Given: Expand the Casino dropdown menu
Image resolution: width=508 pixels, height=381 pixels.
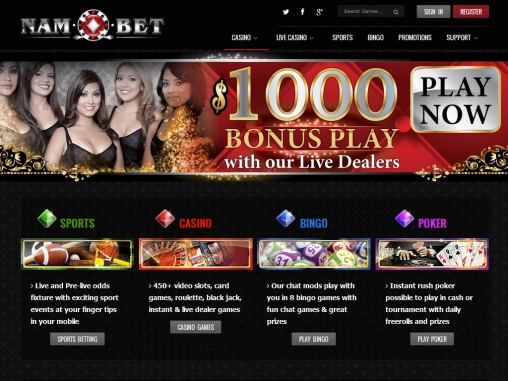Looking at the screenshot, I should coord(245,38).
